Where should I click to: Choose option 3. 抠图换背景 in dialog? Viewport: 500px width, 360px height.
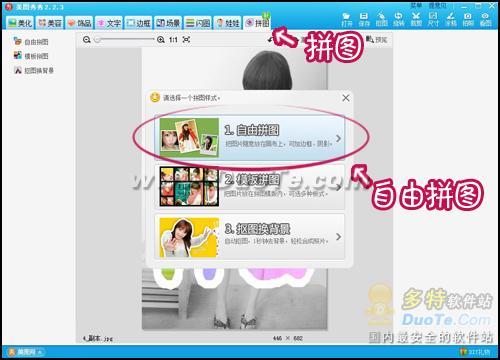250,237
